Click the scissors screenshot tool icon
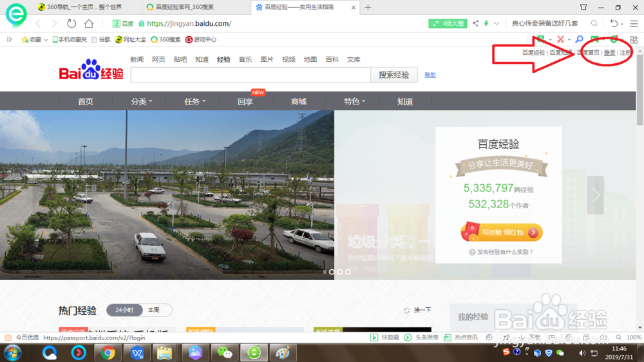644x362 pixels. pos(561,39)
